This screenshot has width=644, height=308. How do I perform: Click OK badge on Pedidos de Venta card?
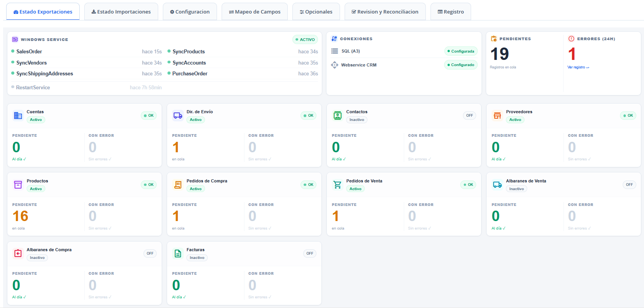pyautogui.click(x=468, y=184)
